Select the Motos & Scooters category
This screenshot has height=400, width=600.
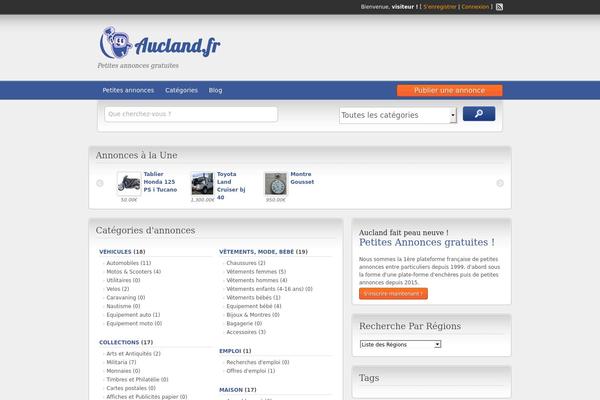(130, 272)
